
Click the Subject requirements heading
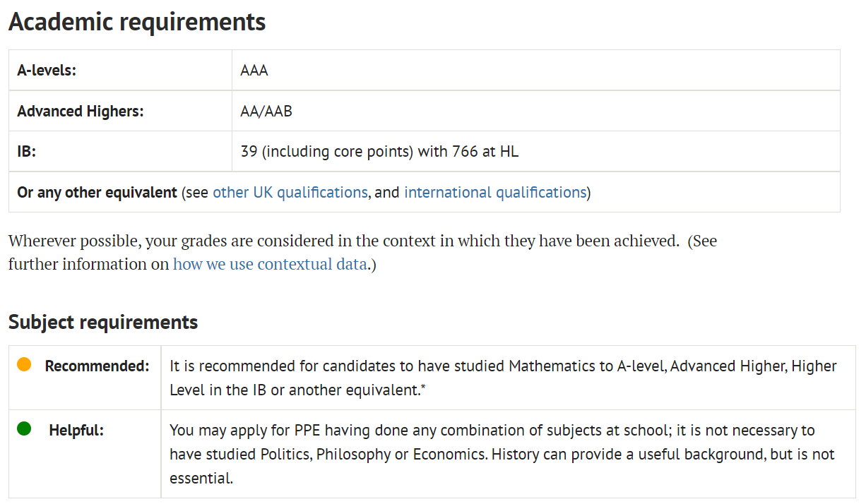tap(103, 323)
